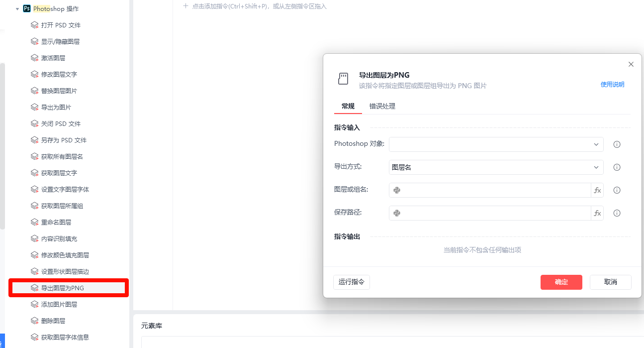Open the 导出方式 dropdown showing 图层名
The height and width of the screenshot is (348, 644).
(496, 167)
